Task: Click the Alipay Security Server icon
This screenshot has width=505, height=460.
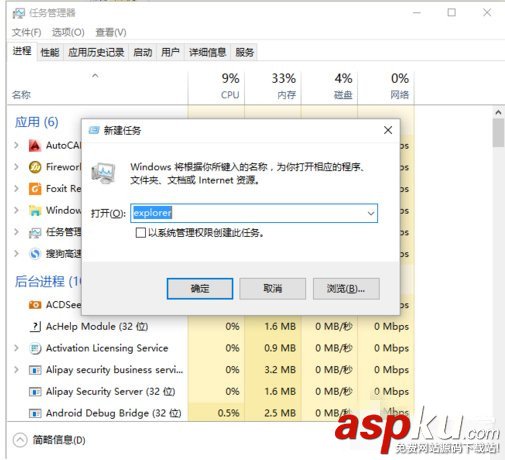Action: [x=35, y=391]
